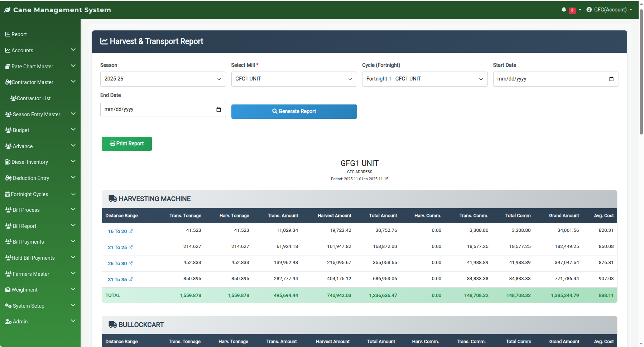
Task: Collapse the Contractor Master menu
Action: coord(40,82)
